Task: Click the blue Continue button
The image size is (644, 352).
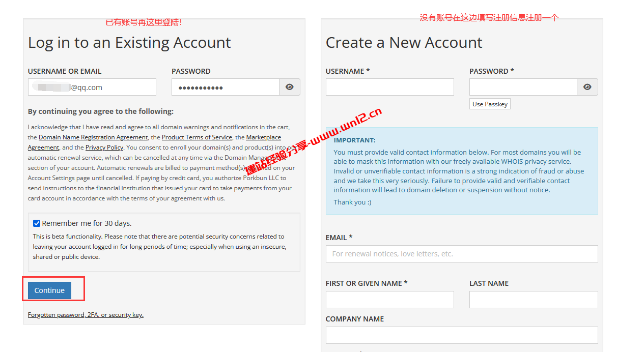Action: (49, 290)
